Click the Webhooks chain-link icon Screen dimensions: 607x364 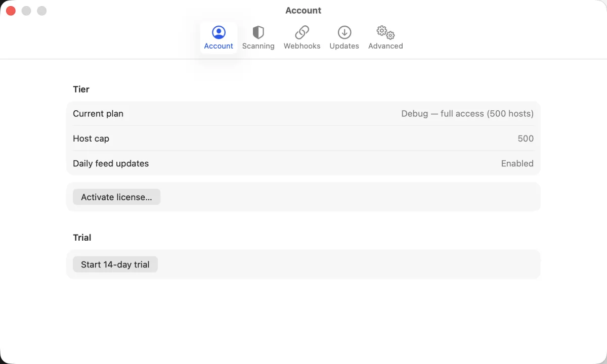(301, 32)
